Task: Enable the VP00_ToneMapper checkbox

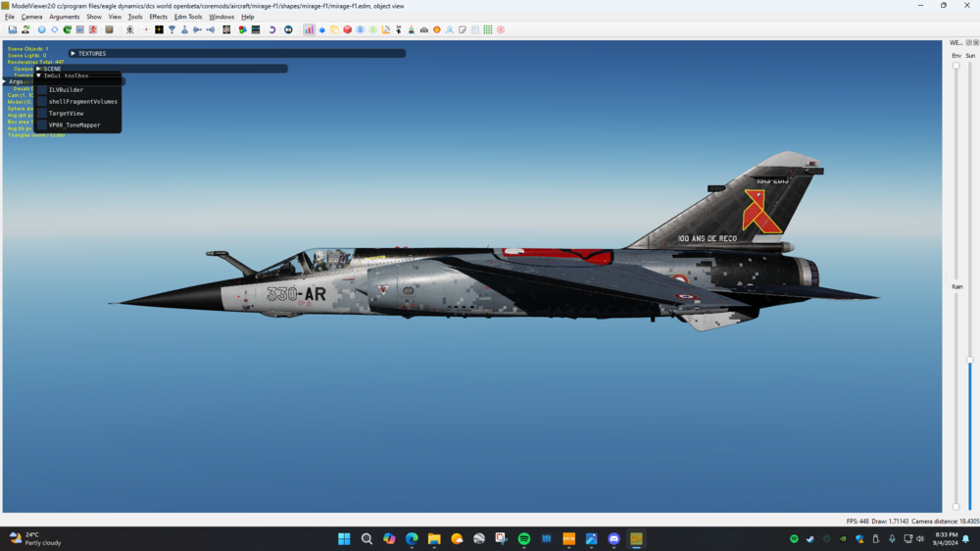Action: tap(42, 125)
